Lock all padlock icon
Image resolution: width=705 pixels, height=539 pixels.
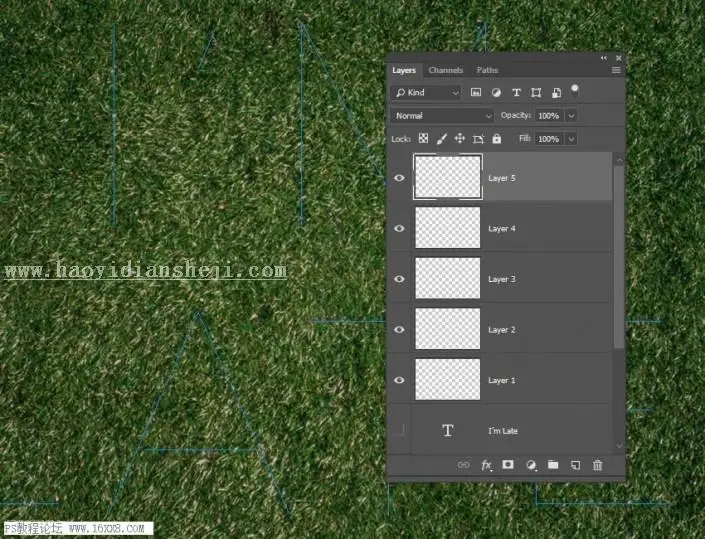(496, 138)
